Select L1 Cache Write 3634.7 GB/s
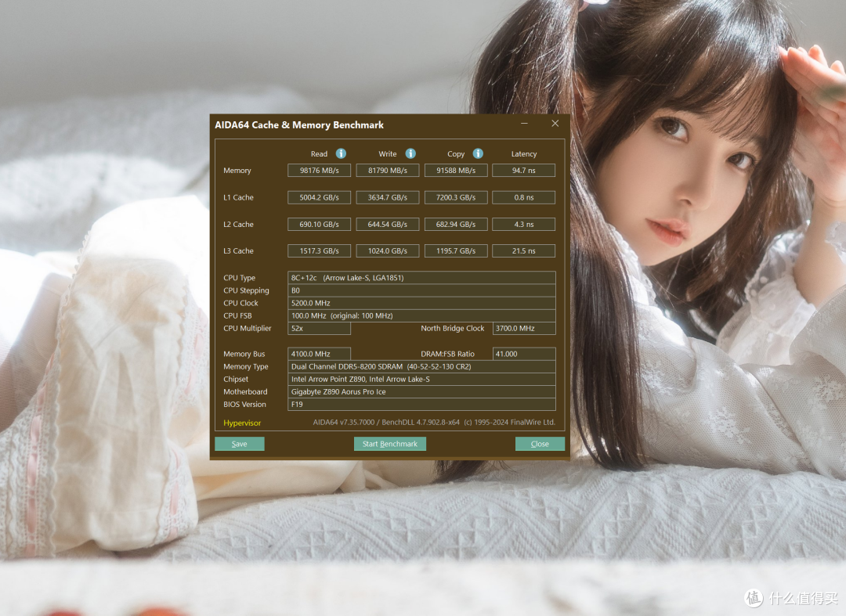This screenshot has height=616, width=846. click(388, 197)
